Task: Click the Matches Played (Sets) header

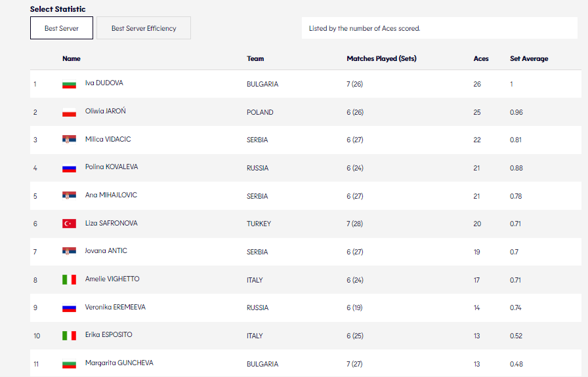Action: click(381, 58)
